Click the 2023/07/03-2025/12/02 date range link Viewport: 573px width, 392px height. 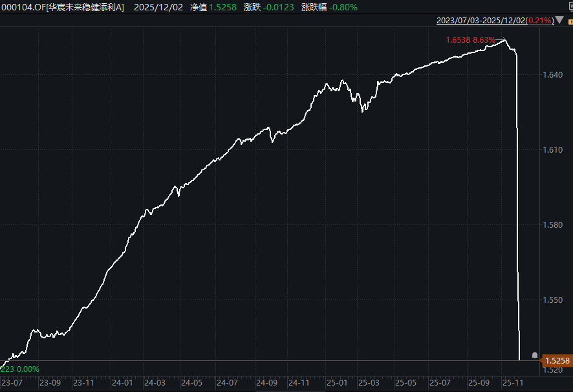(481, 21)
